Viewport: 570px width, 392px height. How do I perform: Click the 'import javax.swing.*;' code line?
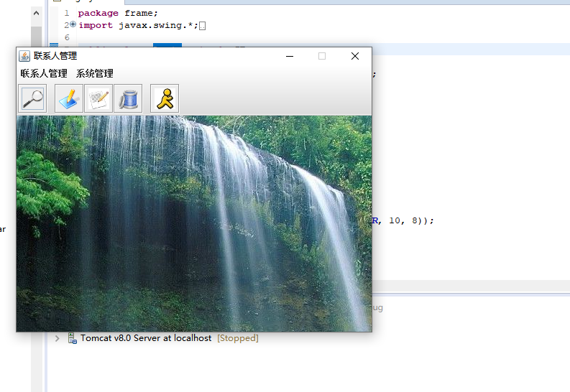pyautogui.click(x=138, y=25)
